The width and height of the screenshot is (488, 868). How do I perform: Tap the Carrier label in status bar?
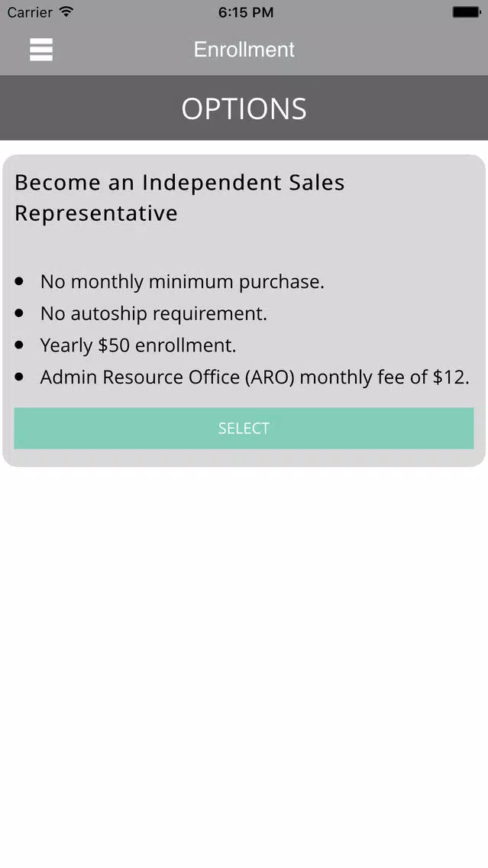(x=30, y=11)
